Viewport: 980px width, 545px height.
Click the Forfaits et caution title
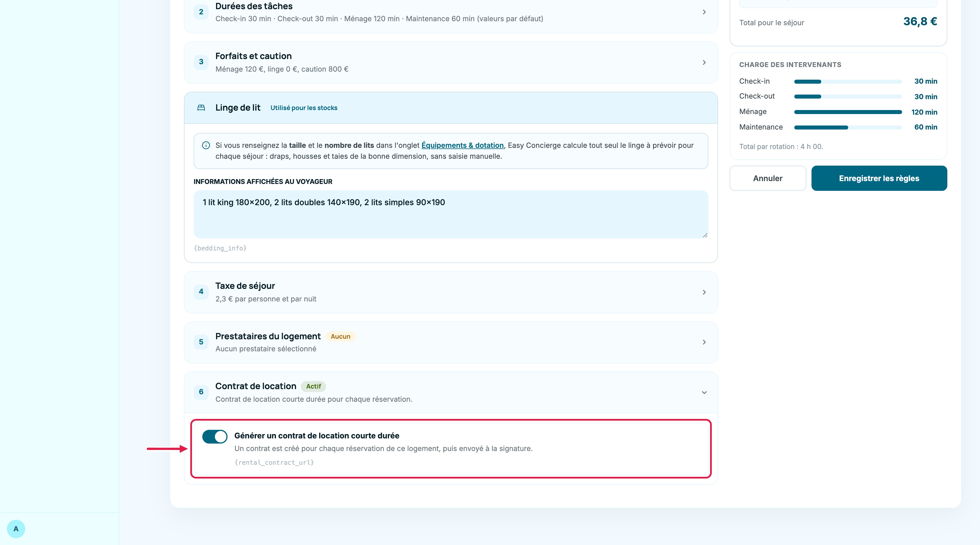[253, 56]
